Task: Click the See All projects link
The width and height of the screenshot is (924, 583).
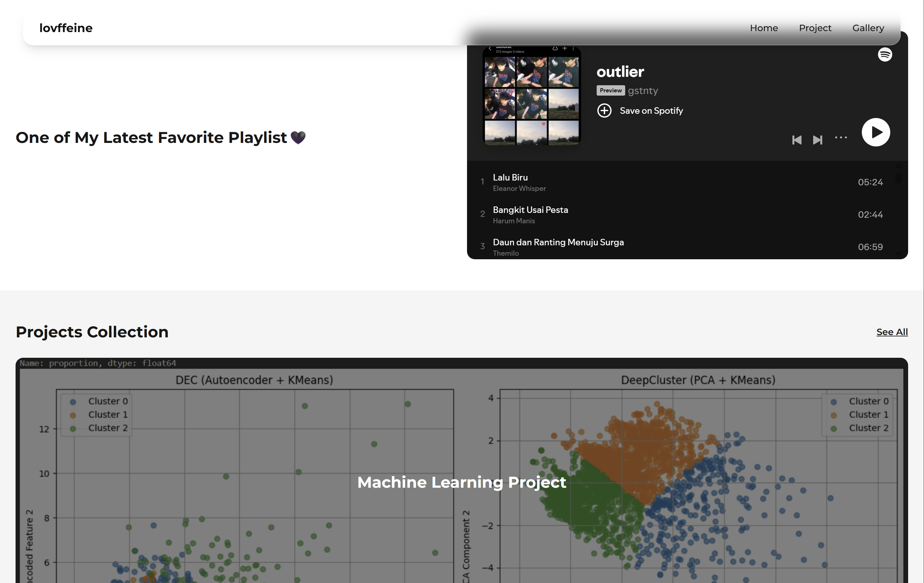Action: [x=892, y=332]
